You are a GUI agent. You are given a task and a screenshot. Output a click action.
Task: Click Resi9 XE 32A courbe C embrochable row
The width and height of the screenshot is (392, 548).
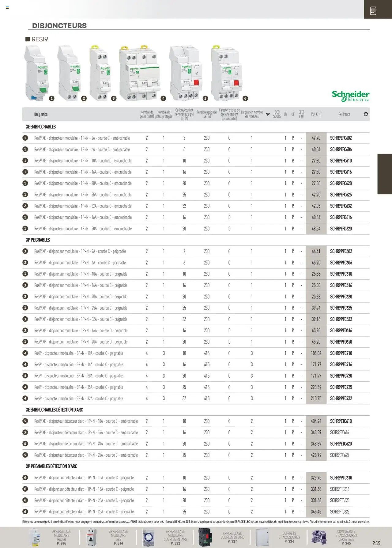click(196, 206)
